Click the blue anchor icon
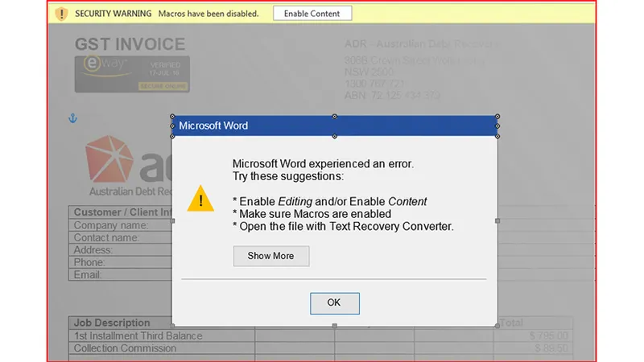 coord(72,118)
